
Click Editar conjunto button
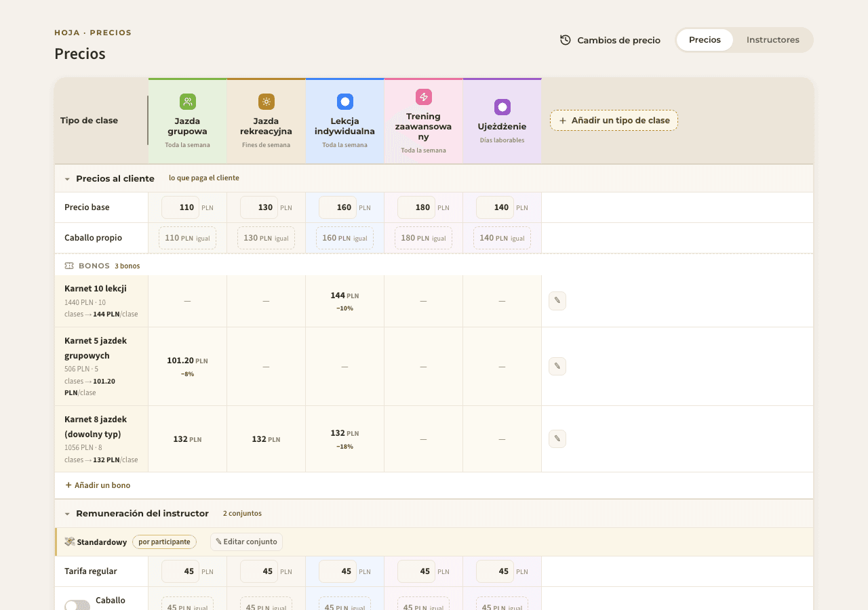(246, 542)
